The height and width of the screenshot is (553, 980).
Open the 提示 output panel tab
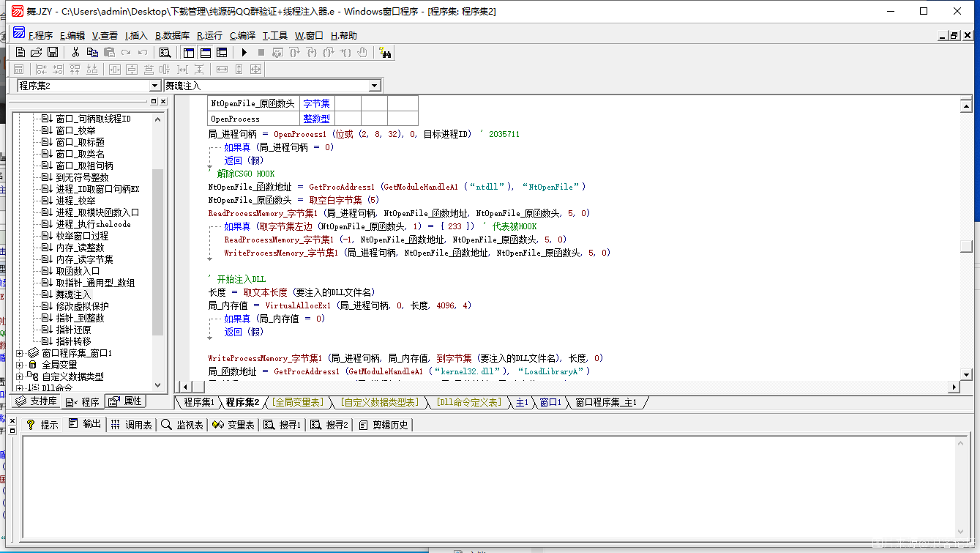pos(42,424)
